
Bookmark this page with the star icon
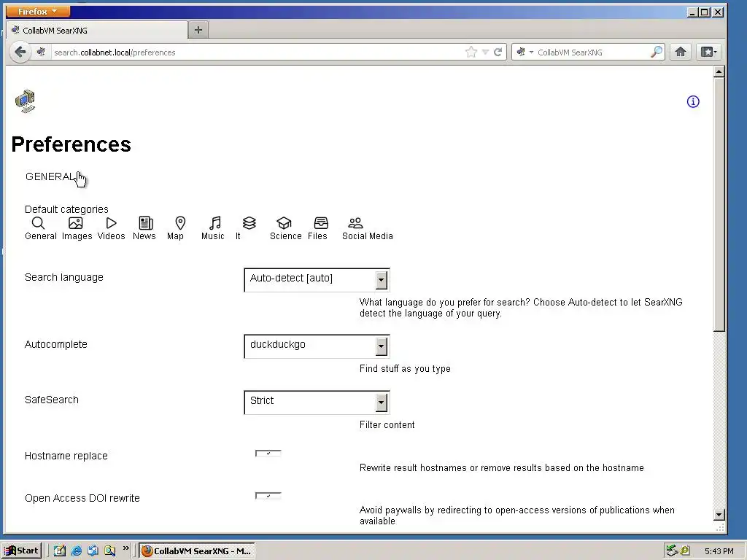click(471, 52)
